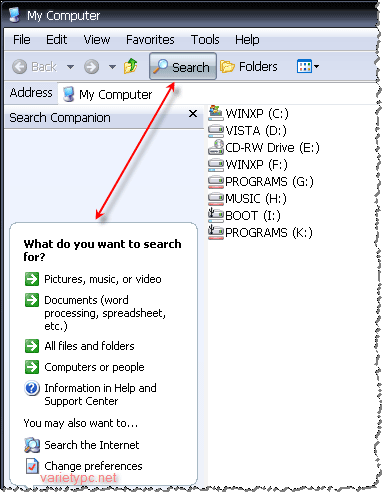Select the PROGRAMS (K:) drive icon
Screen dimensions: 382x492
(x=215, y=232)
